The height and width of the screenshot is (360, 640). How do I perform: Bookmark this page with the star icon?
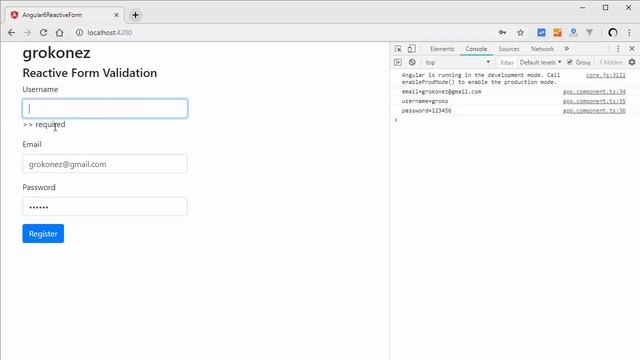point(520,33)
